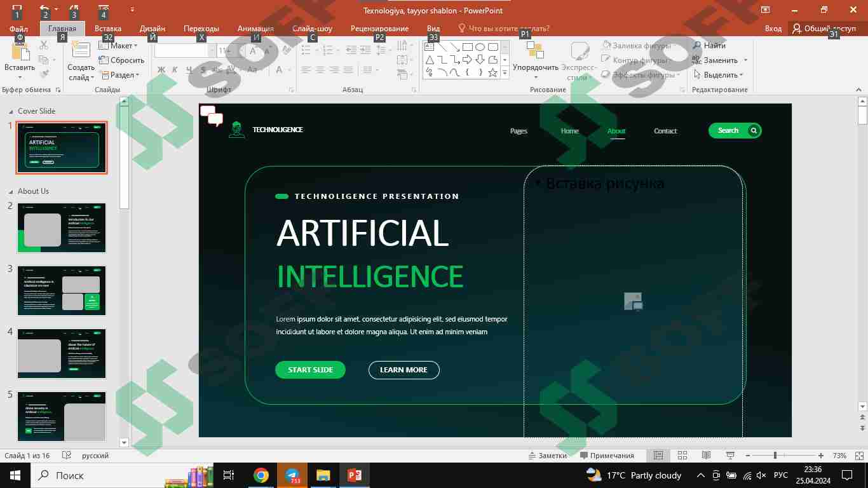Open the Вставка ribbon tab

tap(108, 29)
